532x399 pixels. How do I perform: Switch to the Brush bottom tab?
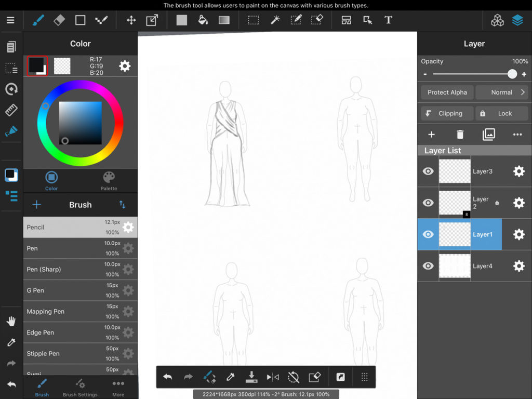pyautogui.click(x=42, y=388)
